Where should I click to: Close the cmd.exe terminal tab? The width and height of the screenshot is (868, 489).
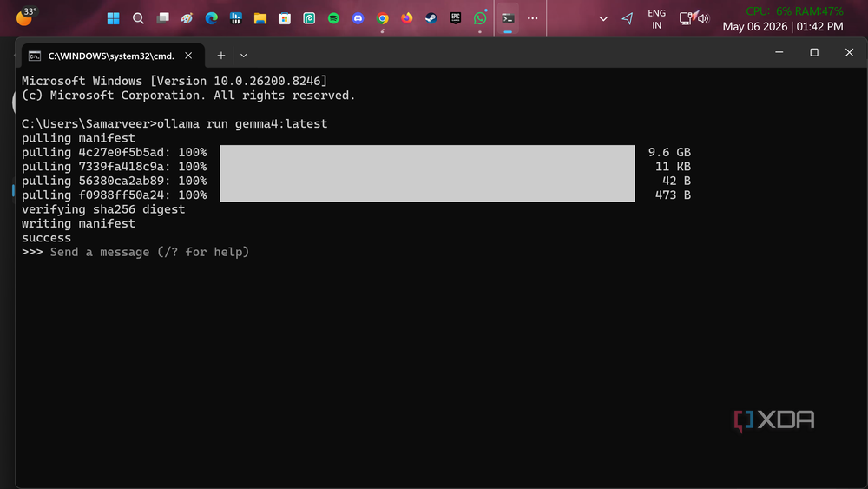[188, 56]
